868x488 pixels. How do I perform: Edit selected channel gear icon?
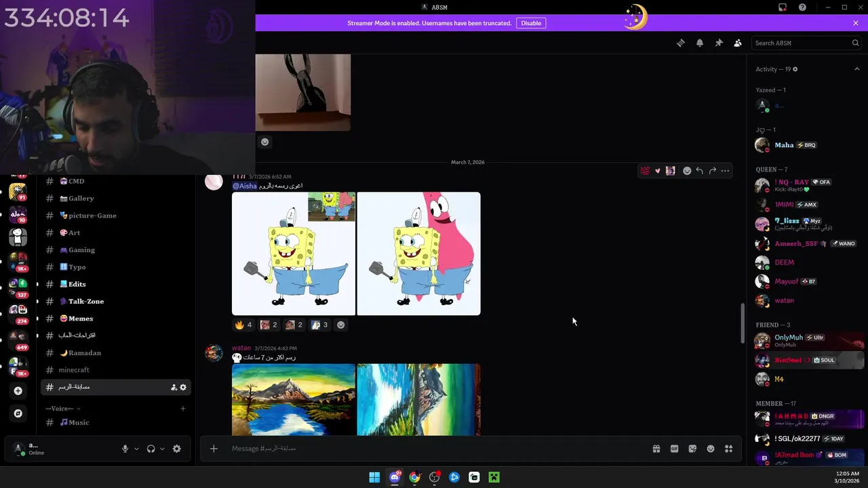(x=183, y=387)
